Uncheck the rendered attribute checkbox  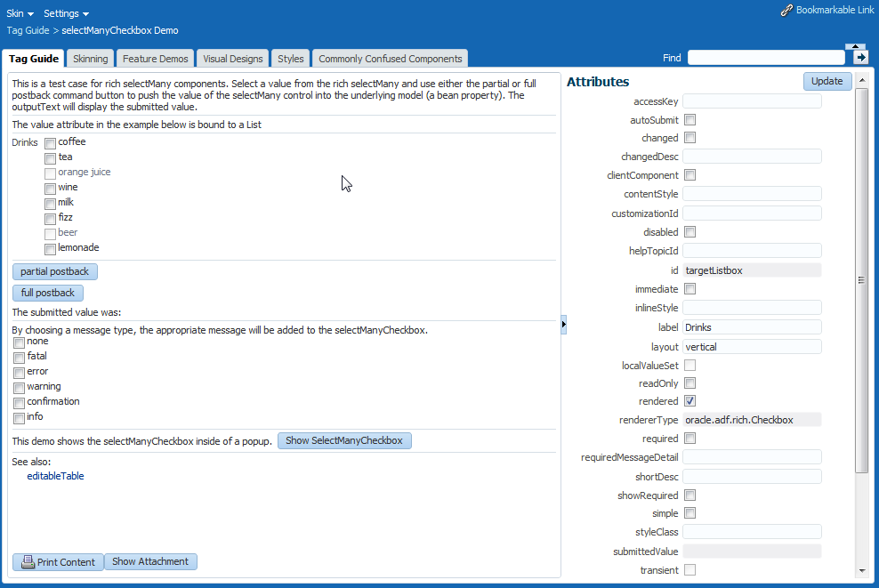tap(689, 401)
